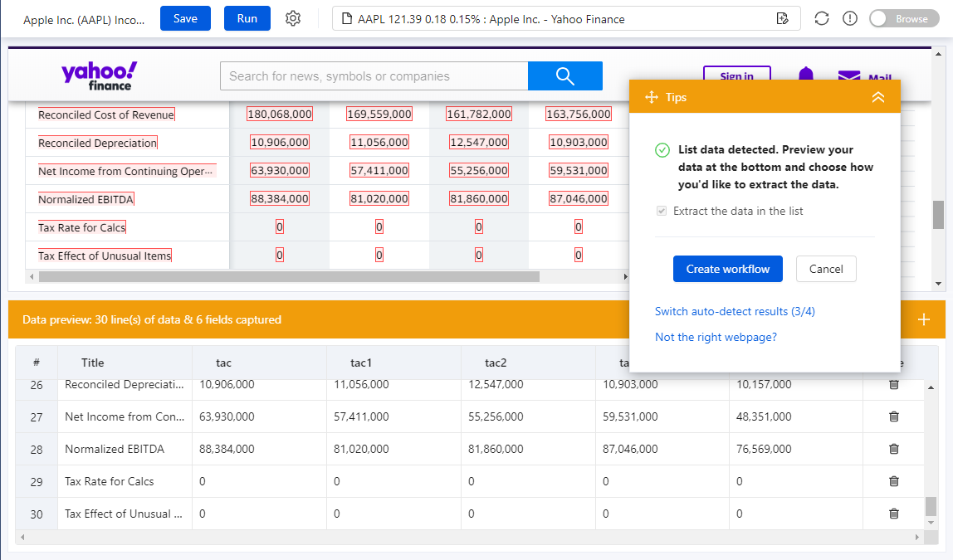Click Normalized EBITDA label in webpage table

[x=86, y=199]
